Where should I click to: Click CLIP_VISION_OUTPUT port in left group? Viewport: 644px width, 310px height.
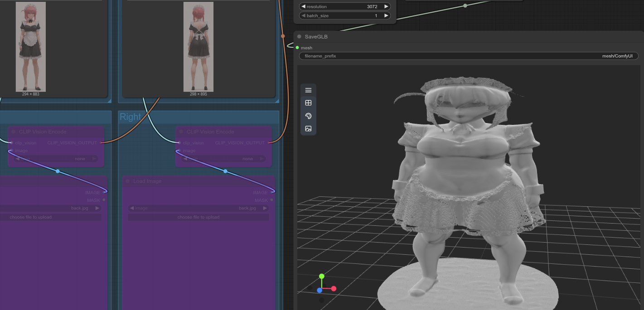tap(101, 143)
